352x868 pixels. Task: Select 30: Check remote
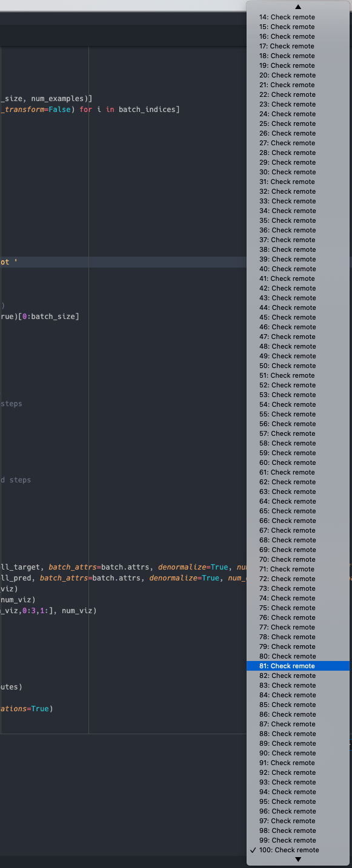click(298, 172)
